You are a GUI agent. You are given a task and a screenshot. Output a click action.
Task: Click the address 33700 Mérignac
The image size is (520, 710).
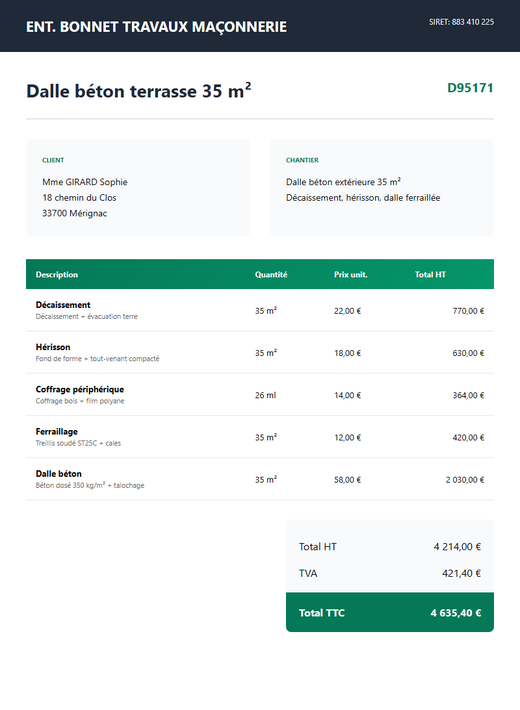(x=75, y=213)
